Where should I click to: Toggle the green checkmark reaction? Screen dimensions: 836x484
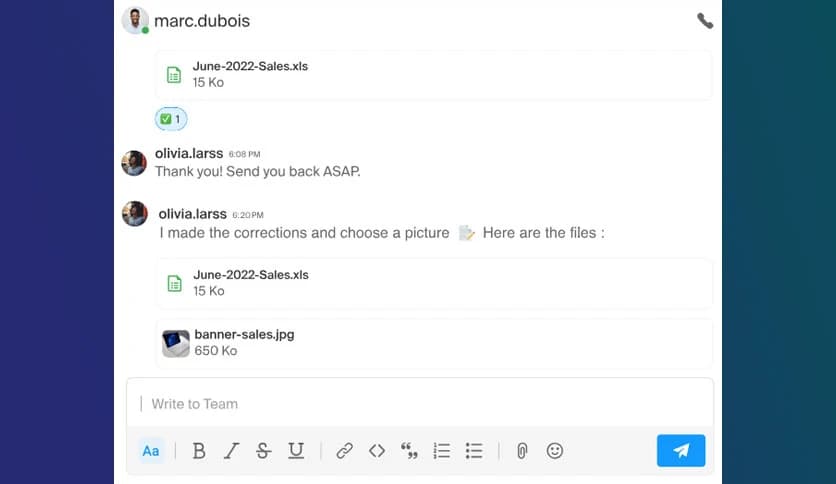(171, 119)
